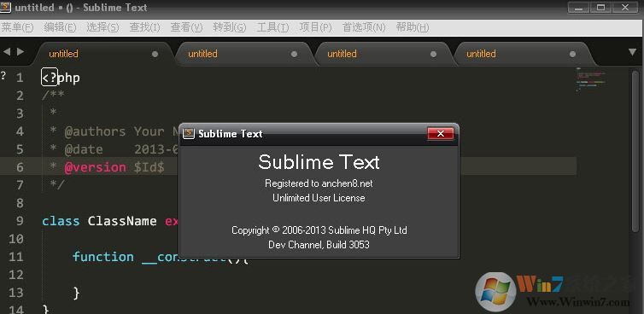644x314 pixels.
Task: Open the tab list dropdown arrow
Action: coord(633,52)
